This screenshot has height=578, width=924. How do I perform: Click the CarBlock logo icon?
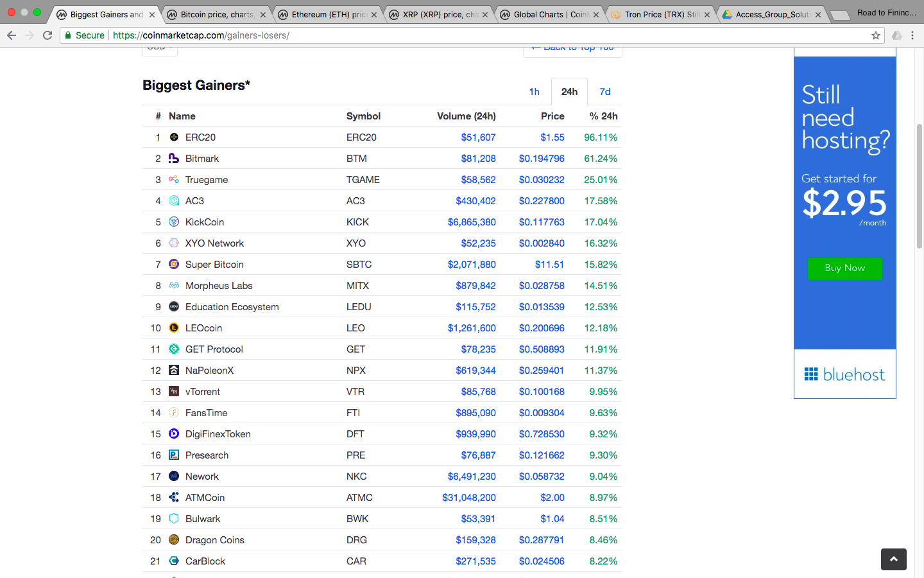[x=174, y=561]
